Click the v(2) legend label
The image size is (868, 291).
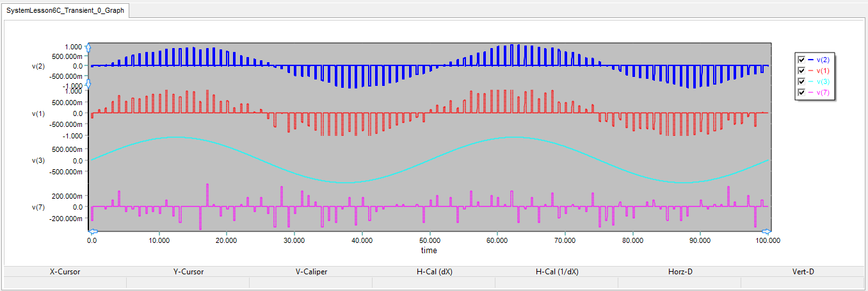[823, 59]
